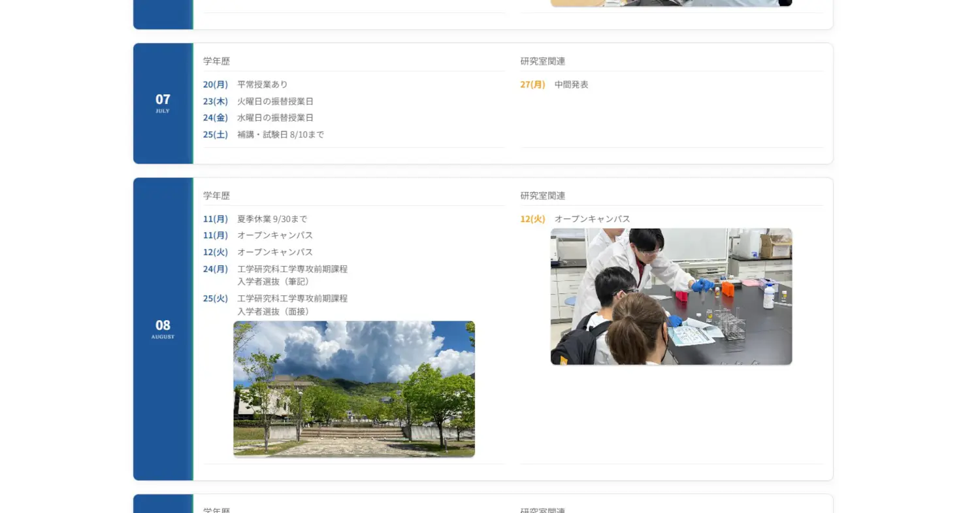Click the 23(木) date label
The height and width of the screenshot is (513, 980).
click(216, 101)
